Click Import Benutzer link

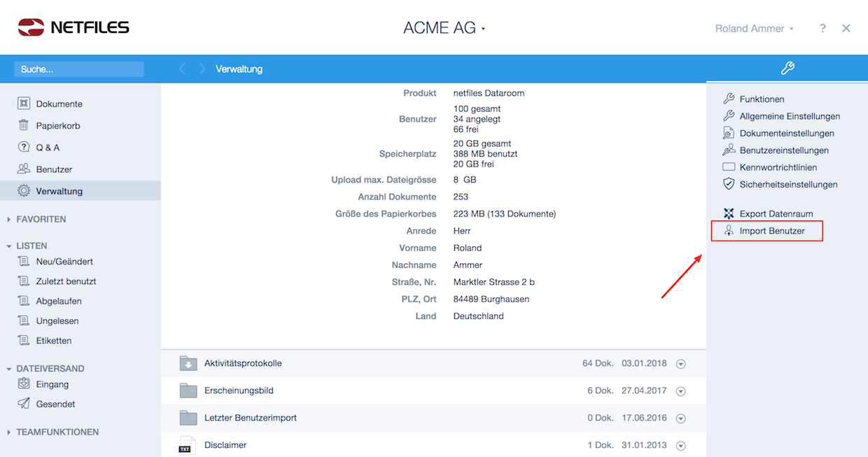[x=771, y=231]
